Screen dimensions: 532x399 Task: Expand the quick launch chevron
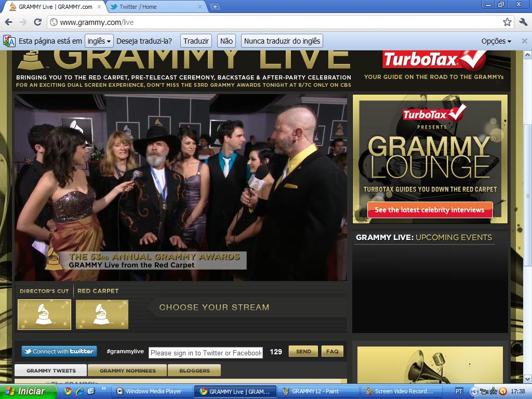(x=104, y=389)
